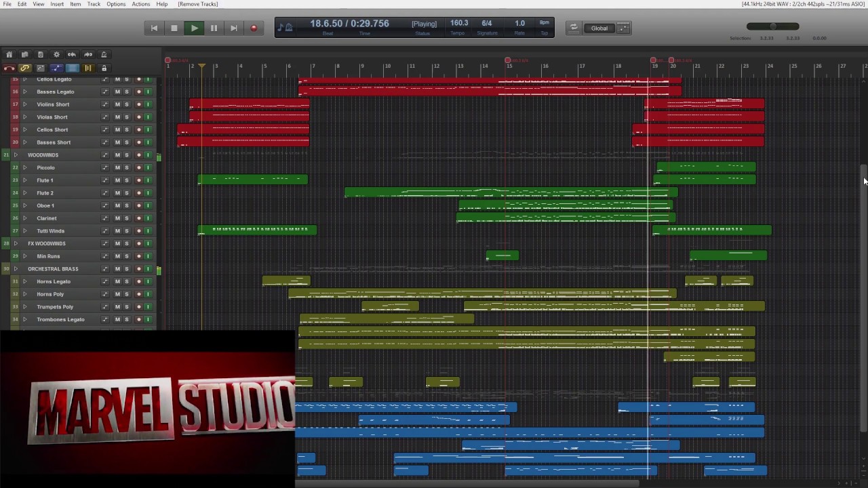Go to the end of the project
Screen dimensions: 868x488
234,28
